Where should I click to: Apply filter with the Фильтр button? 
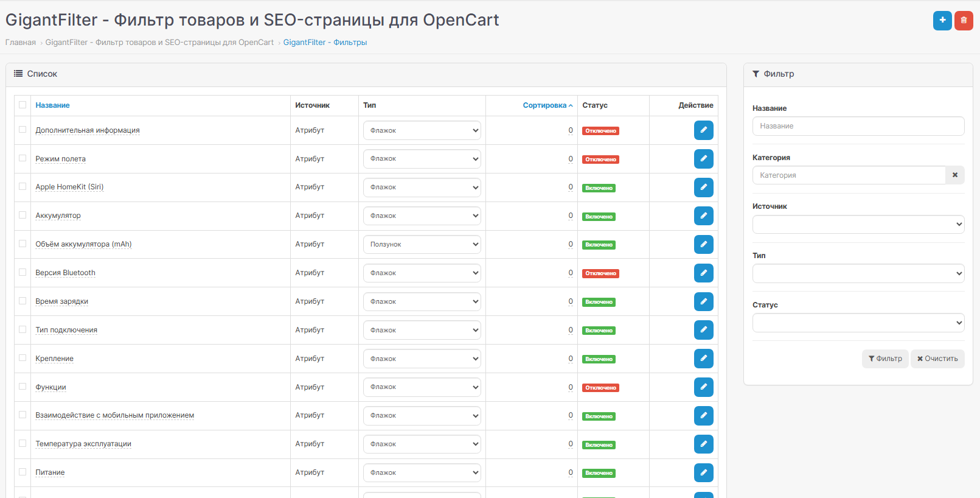tap(885, 359)
